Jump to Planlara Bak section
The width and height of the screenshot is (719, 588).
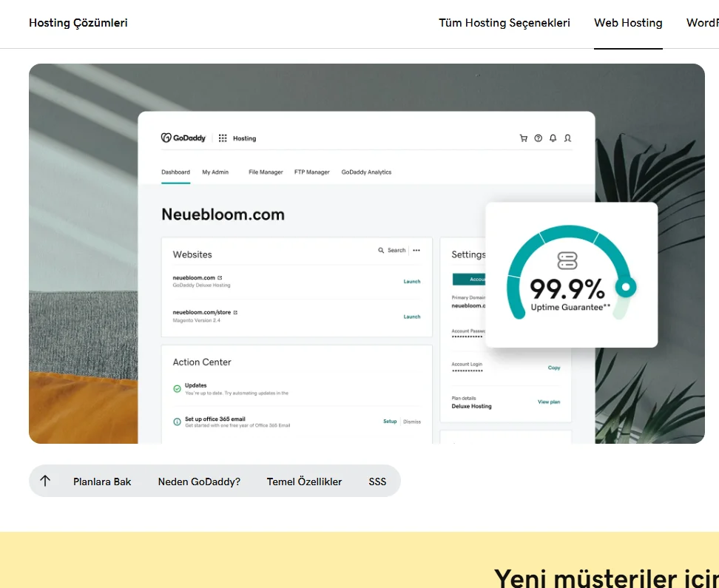(102, 481)
